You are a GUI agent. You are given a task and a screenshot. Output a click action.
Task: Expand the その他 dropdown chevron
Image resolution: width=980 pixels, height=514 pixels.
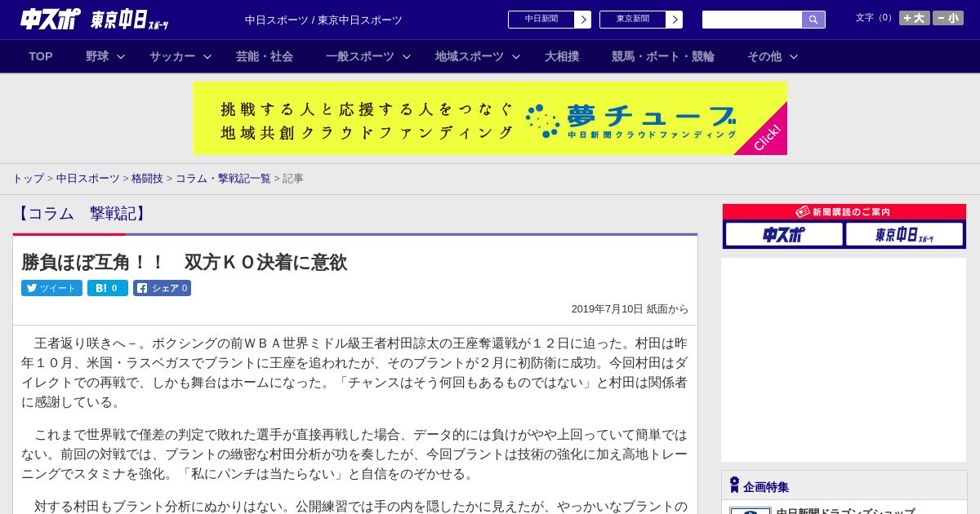pyautogui.click(x=794, y=56)
